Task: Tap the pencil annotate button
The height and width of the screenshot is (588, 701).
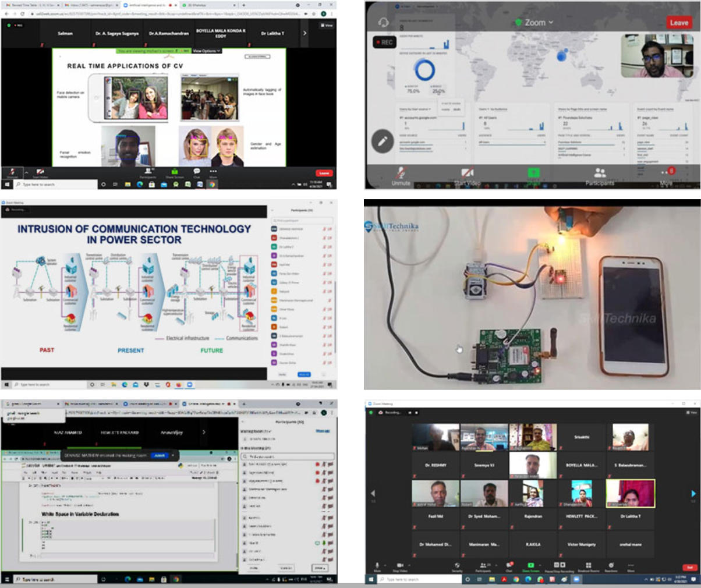Action: click(383, 141)
